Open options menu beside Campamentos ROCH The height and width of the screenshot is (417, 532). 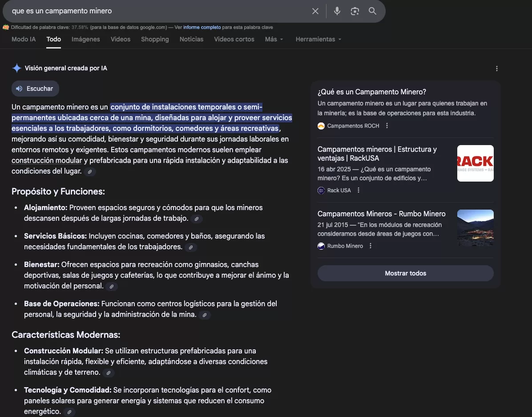click(x=387, y=126)
